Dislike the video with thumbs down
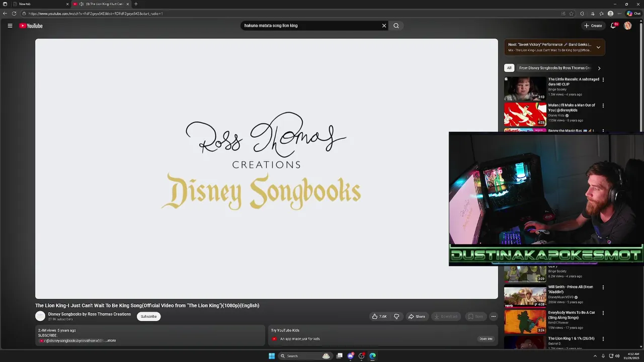Viewport: 644px width, 362px height. (x=396, y=316)
